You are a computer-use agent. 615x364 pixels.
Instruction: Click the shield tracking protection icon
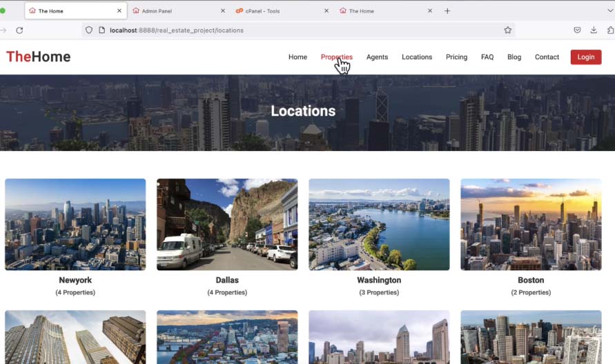coord(89,30)
